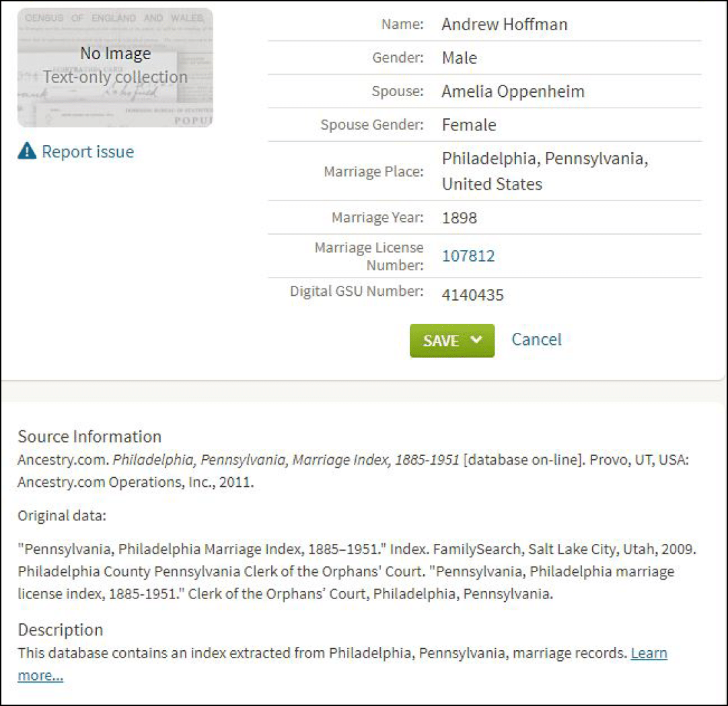Click the marriage year 1898
The image size is (728, 706).
point(460,218)
